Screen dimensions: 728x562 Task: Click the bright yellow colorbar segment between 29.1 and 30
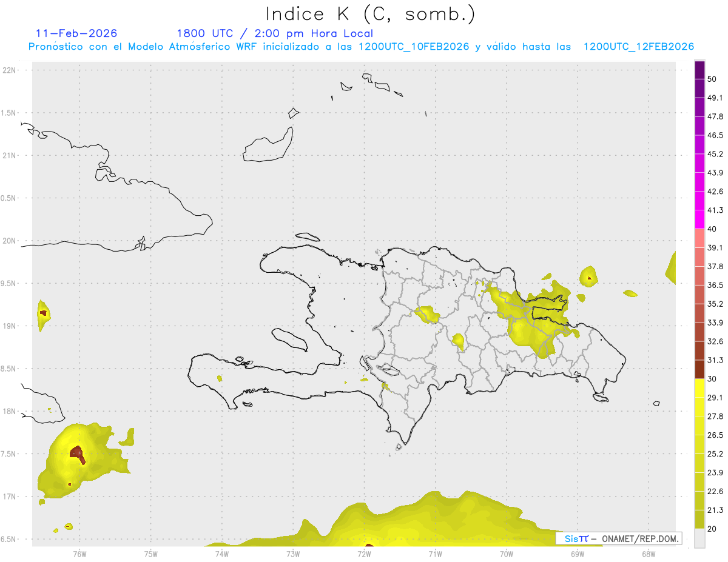(700, 389)
